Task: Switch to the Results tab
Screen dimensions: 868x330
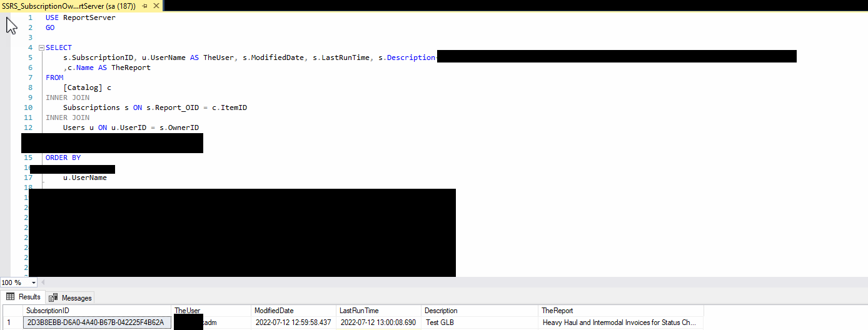Action: pos(24,297)
